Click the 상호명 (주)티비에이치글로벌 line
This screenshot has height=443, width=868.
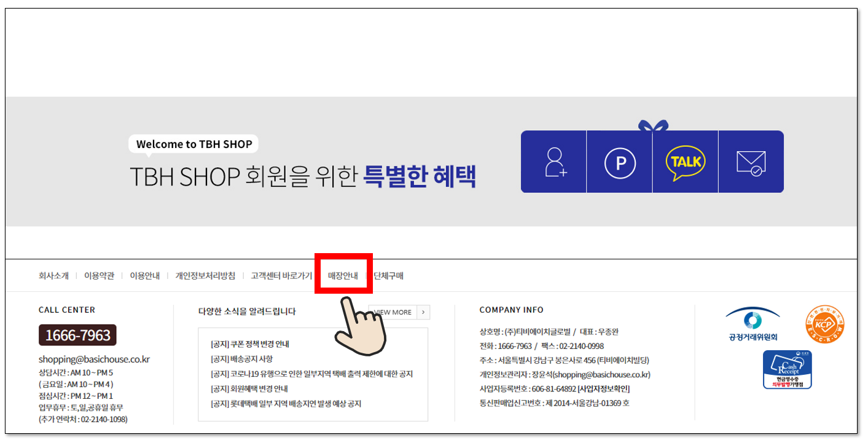(549, 332)
